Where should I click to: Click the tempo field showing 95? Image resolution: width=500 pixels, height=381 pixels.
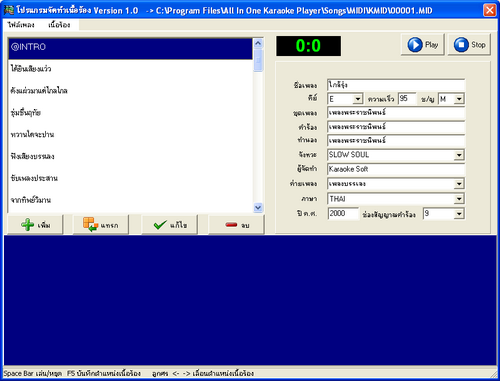[x=407, y=99]
